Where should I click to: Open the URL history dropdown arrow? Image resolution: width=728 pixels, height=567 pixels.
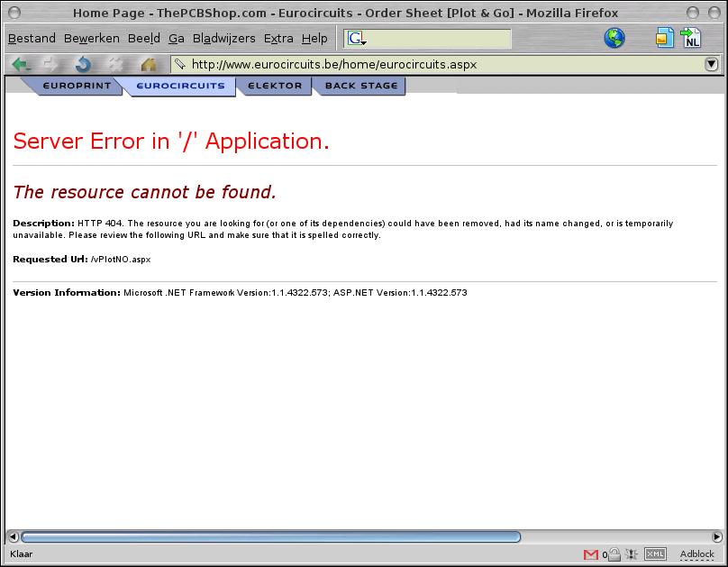point(711,64)
